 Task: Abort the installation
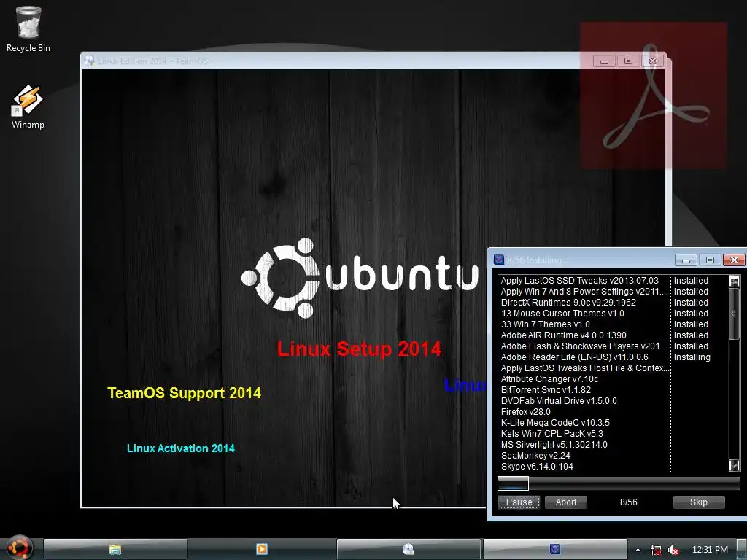pyautogui.click(x=565, y=502)
